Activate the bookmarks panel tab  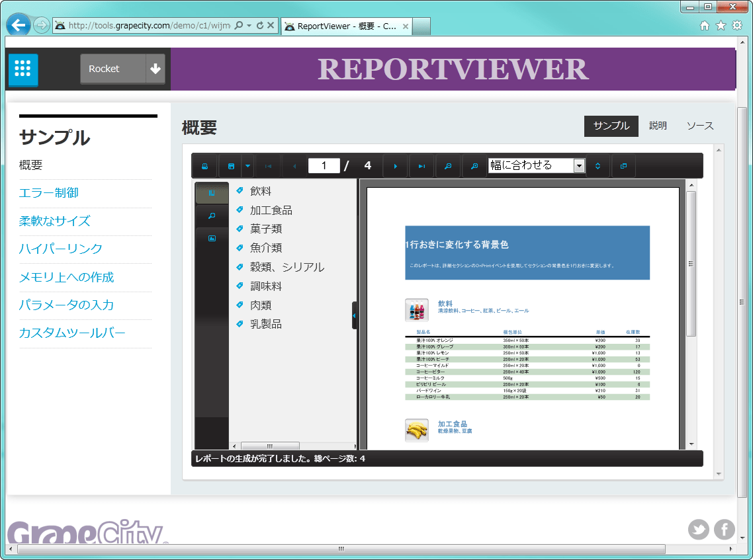click(x=212, y=192)
